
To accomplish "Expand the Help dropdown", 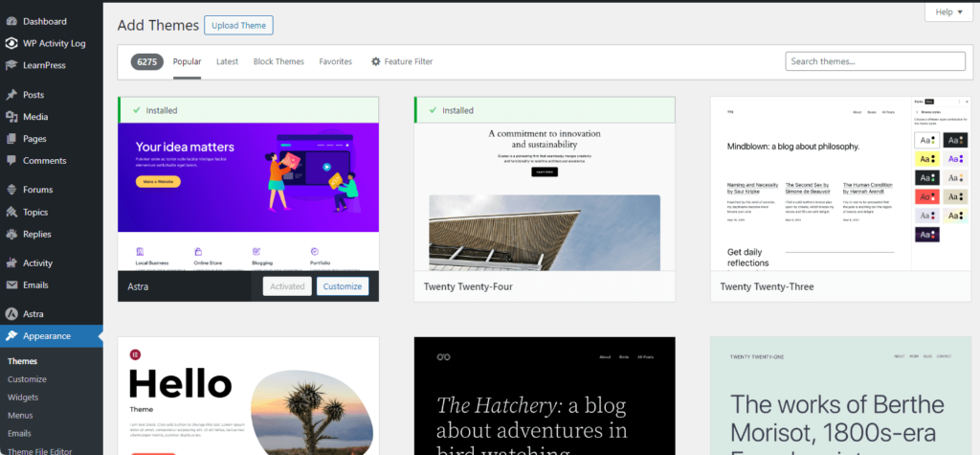I will coord(950,11).
